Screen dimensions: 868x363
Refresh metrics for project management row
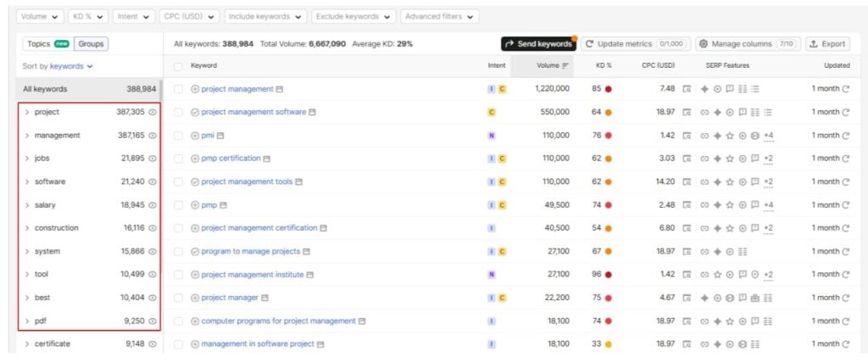point(845,89)
